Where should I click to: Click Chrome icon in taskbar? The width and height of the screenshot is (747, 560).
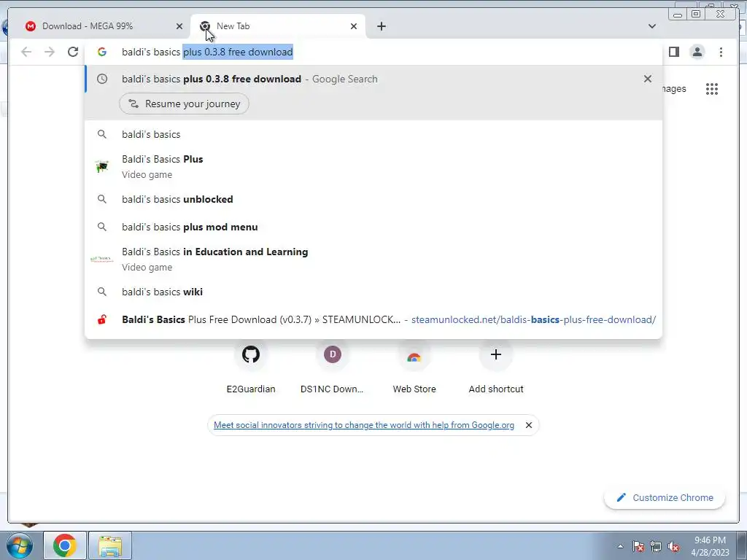click(x=65, y=545)
